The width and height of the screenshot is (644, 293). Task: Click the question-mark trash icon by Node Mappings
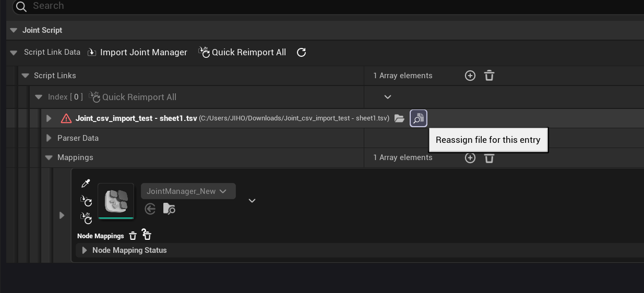tap(147, 236)
